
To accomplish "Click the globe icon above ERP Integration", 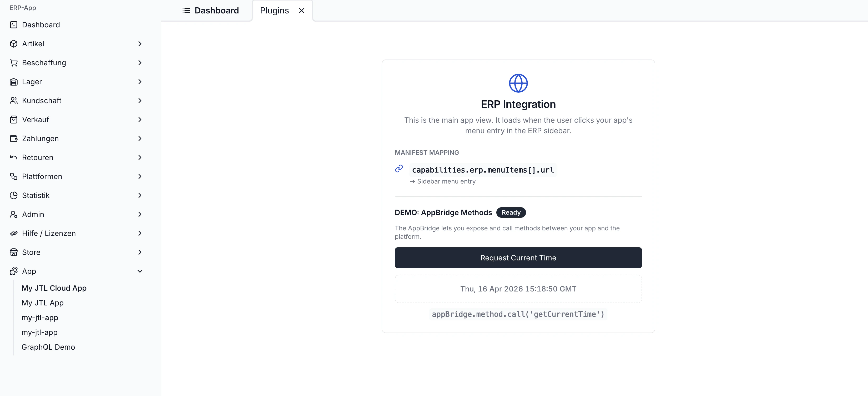I will [518, 83].
